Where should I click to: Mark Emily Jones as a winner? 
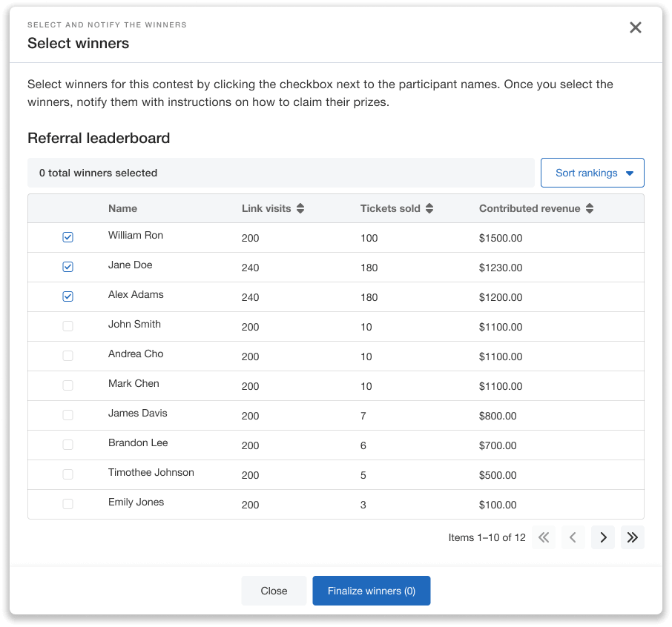click(x=67, y=504)
